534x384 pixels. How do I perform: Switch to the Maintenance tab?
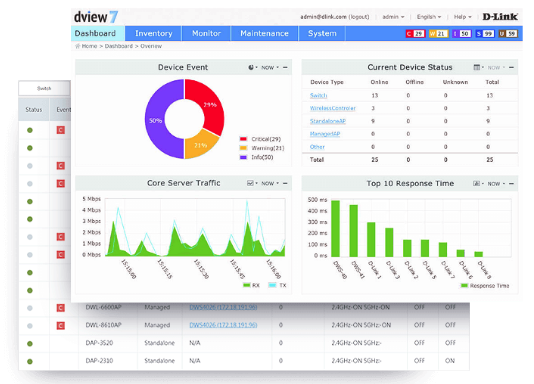pos(264,33)
